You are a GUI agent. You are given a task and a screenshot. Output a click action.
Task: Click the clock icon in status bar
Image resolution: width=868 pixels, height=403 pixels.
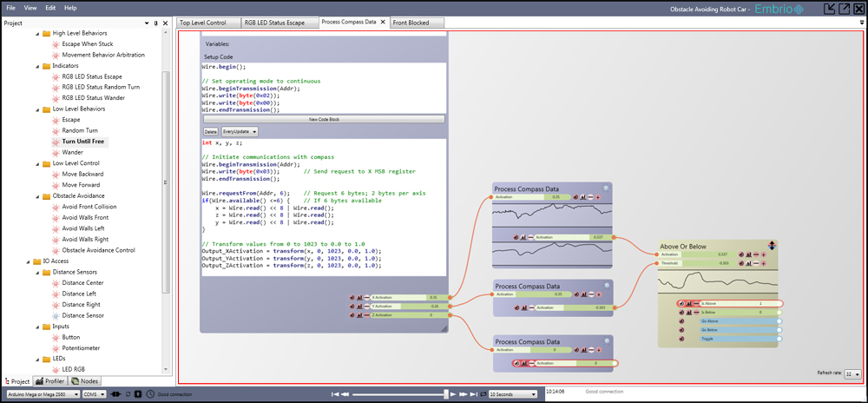[150, 394]
